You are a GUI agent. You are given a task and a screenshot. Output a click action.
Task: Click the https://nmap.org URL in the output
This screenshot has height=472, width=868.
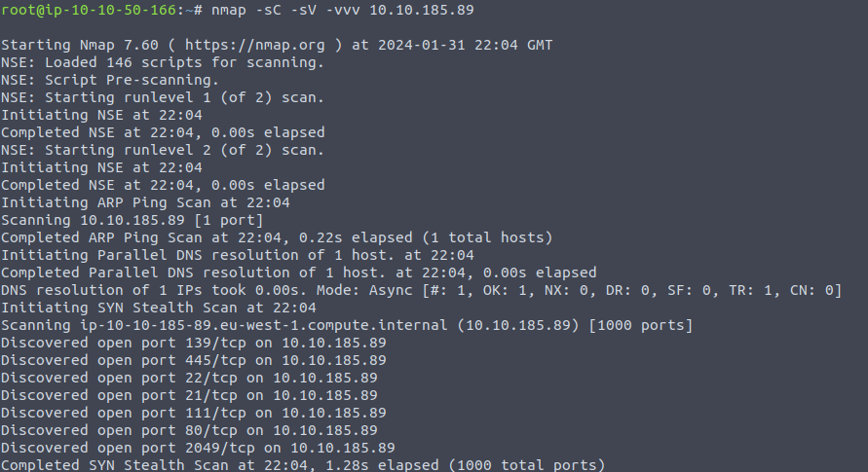point(256,46)
